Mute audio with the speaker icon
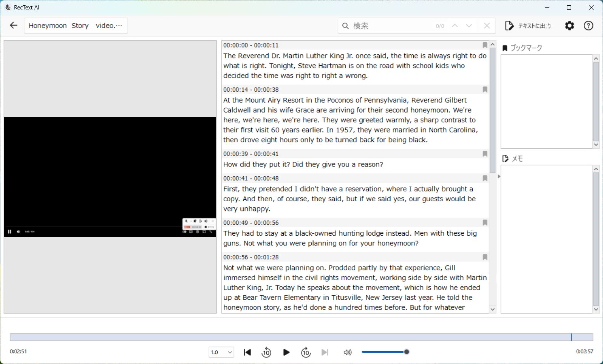The image size is (603, 364). pos(347,352)
